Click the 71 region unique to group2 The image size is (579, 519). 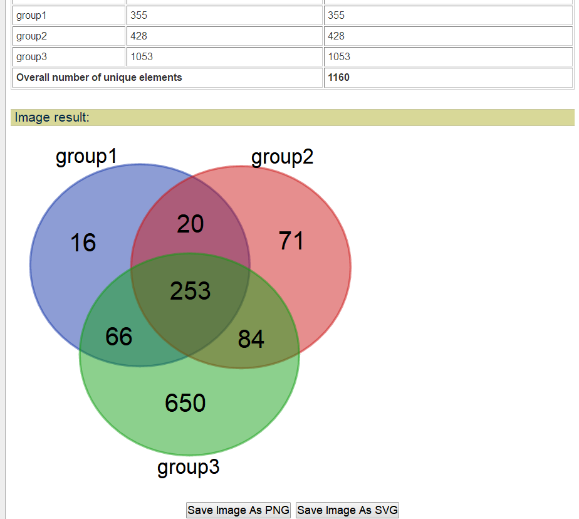point(291,241)
